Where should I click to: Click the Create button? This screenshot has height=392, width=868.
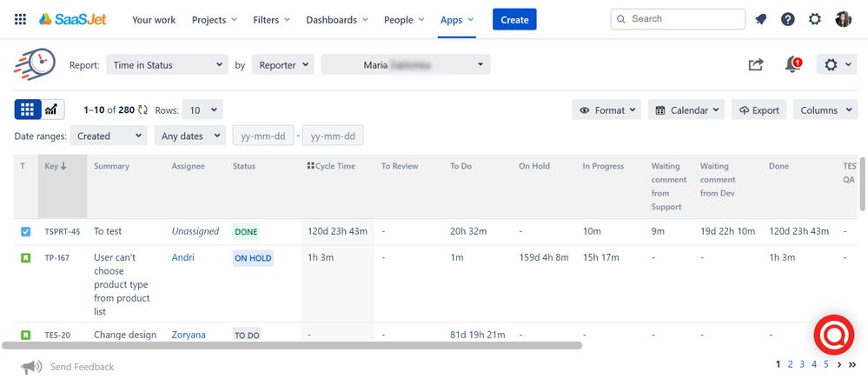[514, 19]
